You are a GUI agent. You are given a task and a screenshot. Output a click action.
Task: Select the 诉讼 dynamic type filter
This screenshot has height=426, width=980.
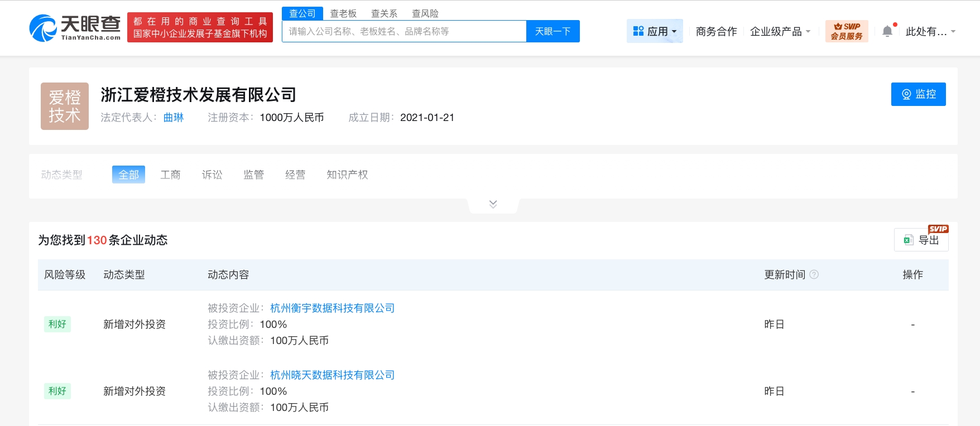click(212, 175)
